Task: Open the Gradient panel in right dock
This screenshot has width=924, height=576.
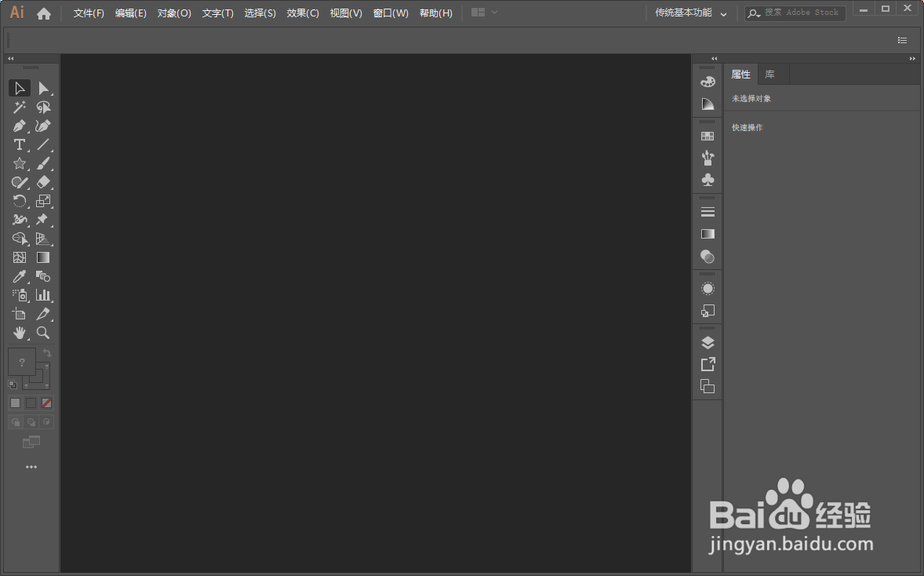Action: point(708,234)
